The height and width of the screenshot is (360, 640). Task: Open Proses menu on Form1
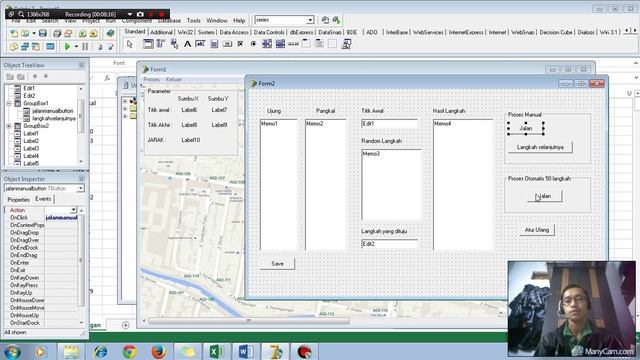click(151, 79)
